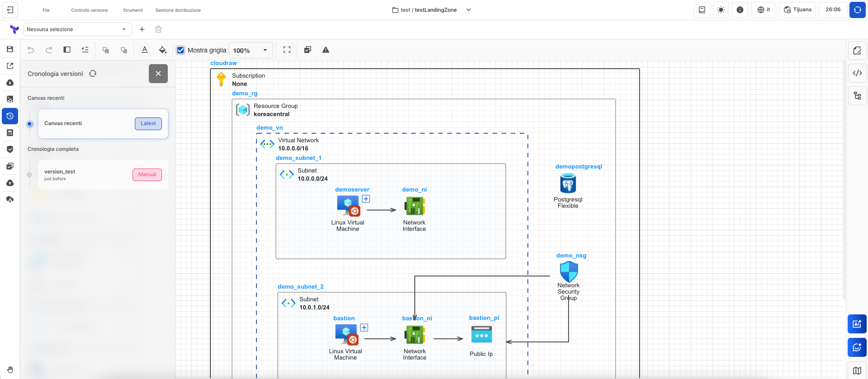This screenshot has width=868, height=379.
Task: Enter fullscreen canvas mode
Action: point(287,50)
